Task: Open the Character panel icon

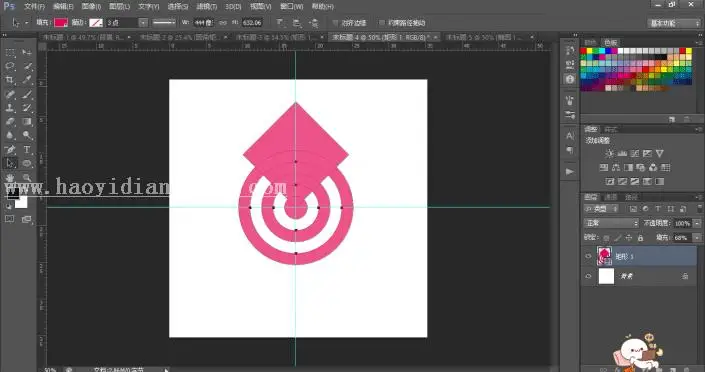Action: click(570, 135)
